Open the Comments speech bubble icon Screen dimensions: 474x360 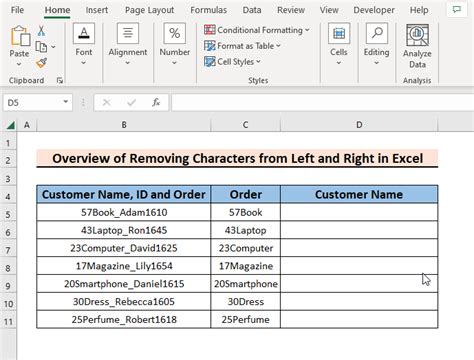[x=456, y=10]
